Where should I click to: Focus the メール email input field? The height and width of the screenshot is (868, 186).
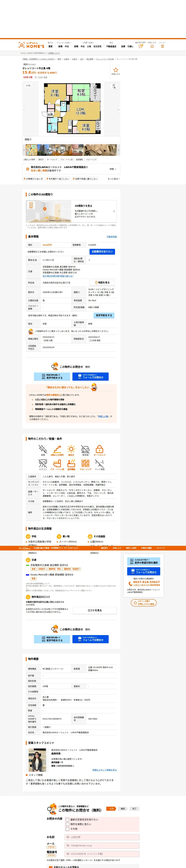click(102, 845)
